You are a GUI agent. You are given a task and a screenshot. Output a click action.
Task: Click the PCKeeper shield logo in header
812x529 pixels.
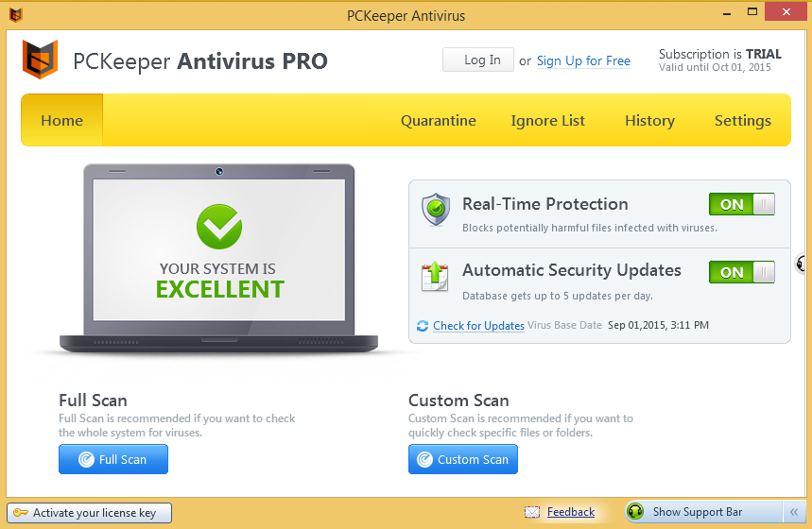coord(40,59)
